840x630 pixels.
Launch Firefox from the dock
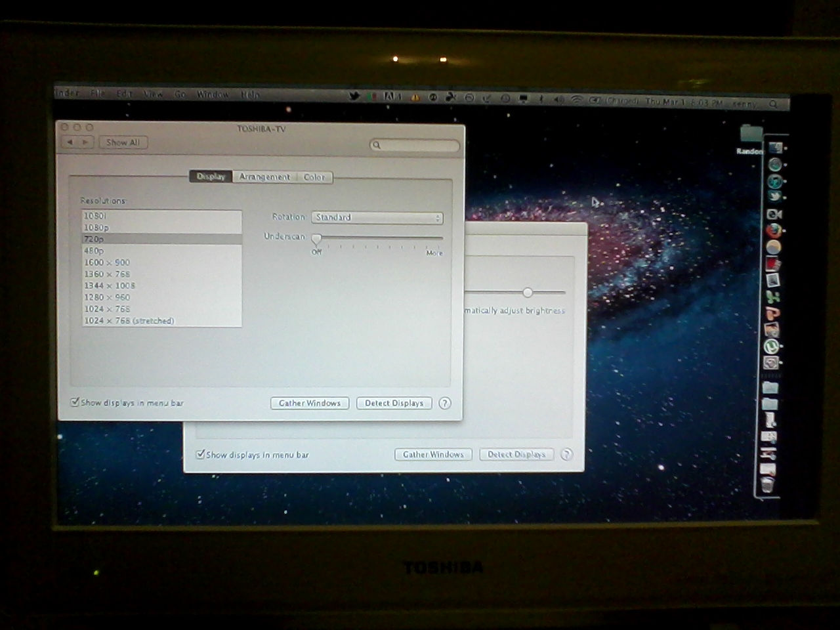(774, 231)
